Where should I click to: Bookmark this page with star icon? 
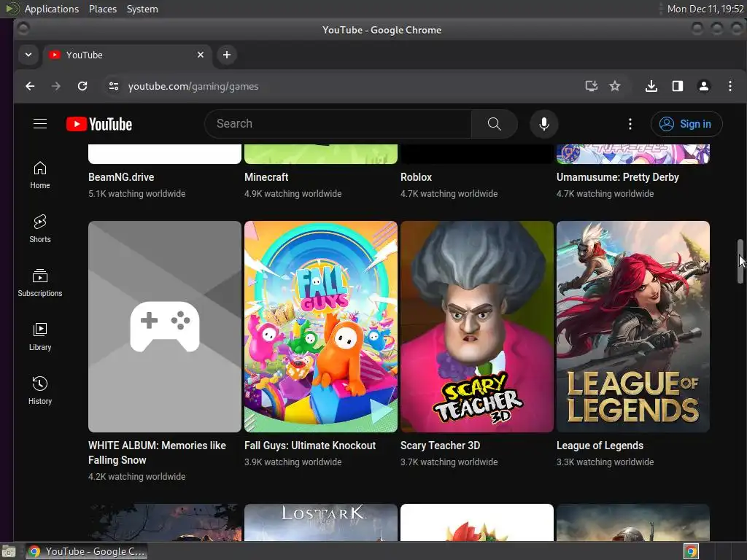[x=614, y=86]
